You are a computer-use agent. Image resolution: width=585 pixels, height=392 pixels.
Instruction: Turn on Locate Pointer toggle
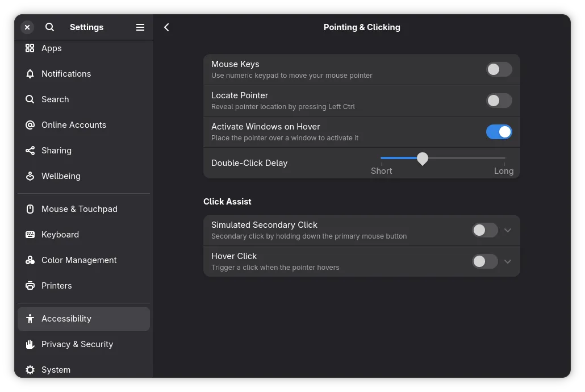click(x=499, y=101)
